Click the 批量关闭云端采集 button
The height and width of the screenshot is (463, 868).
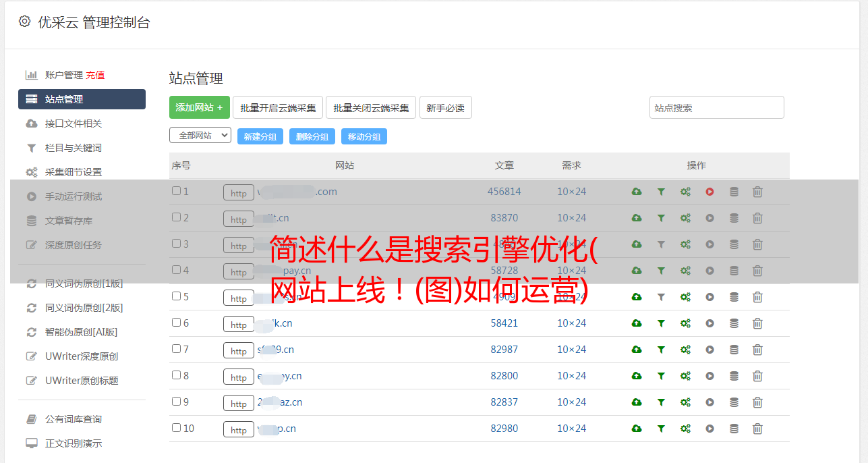coord(371,107)
